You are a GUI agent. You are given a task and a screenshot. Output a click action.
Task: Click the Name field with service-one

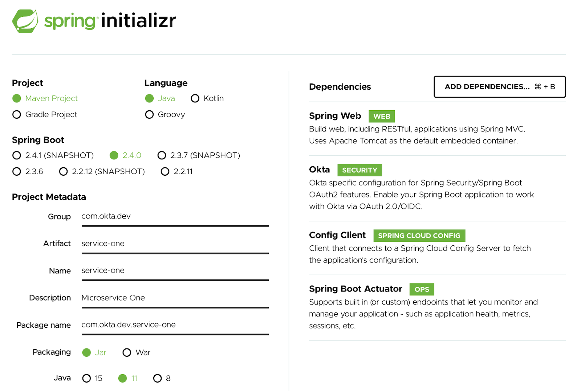click(175, 271)
